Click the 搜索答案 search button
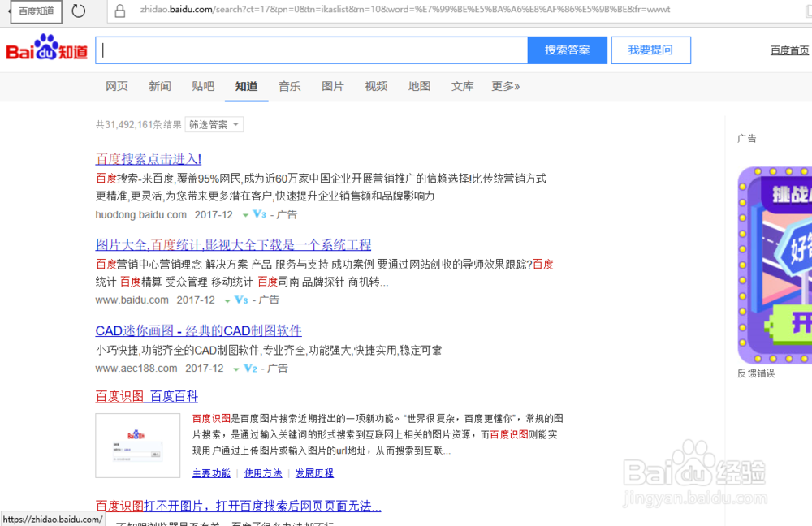The width and height of the screenshot is (812, 526). pos(567,50)
